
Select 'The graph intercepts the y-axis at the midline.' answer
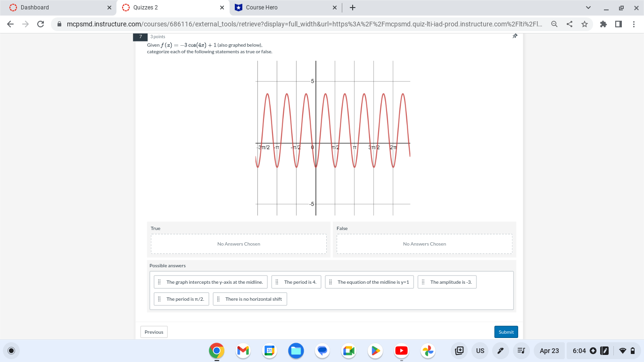(211, 282)
